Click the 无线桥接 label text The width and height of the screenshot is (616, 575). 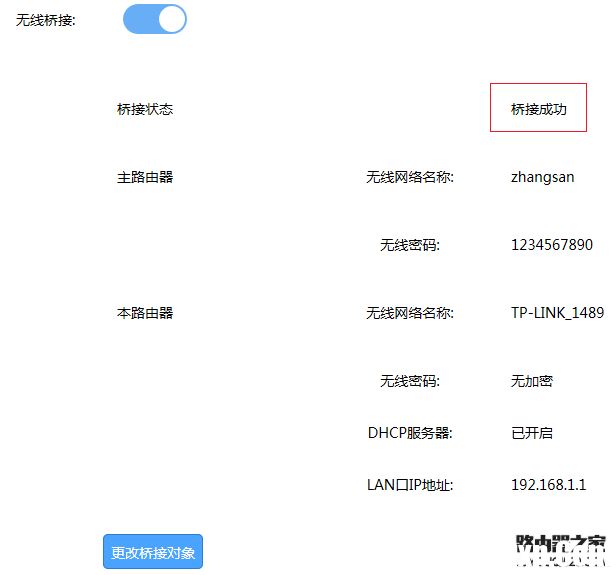click(x=46, y=20)
